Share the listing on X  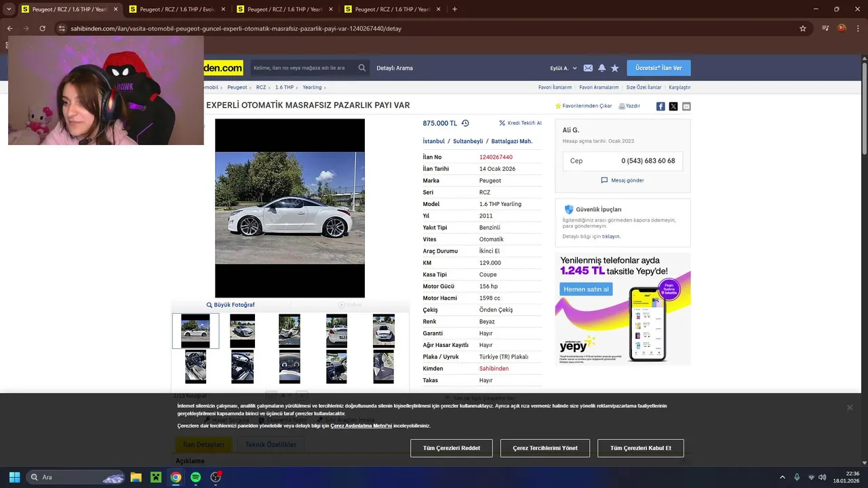673,106
